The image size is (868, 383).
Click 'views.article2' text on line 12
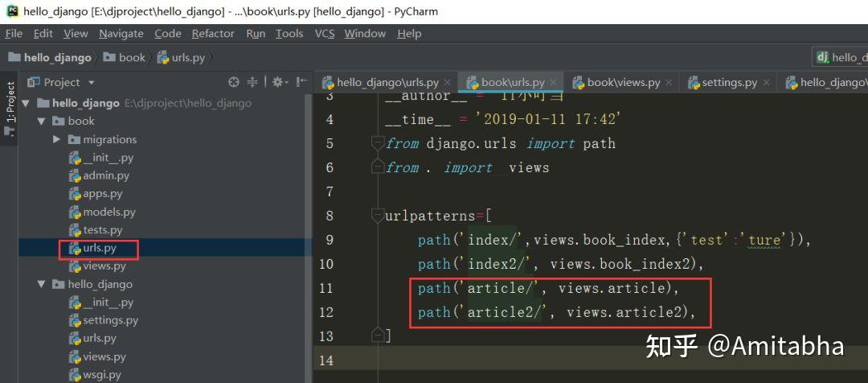click(626, 313)
